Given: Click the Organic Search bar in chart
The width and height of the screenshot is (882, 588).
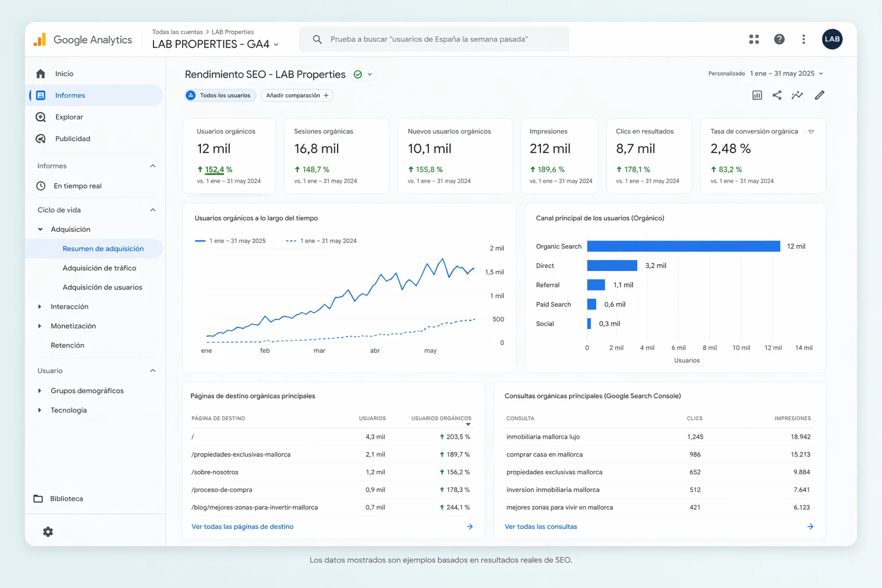Looking at the screenshot, I should pos(683,246).
